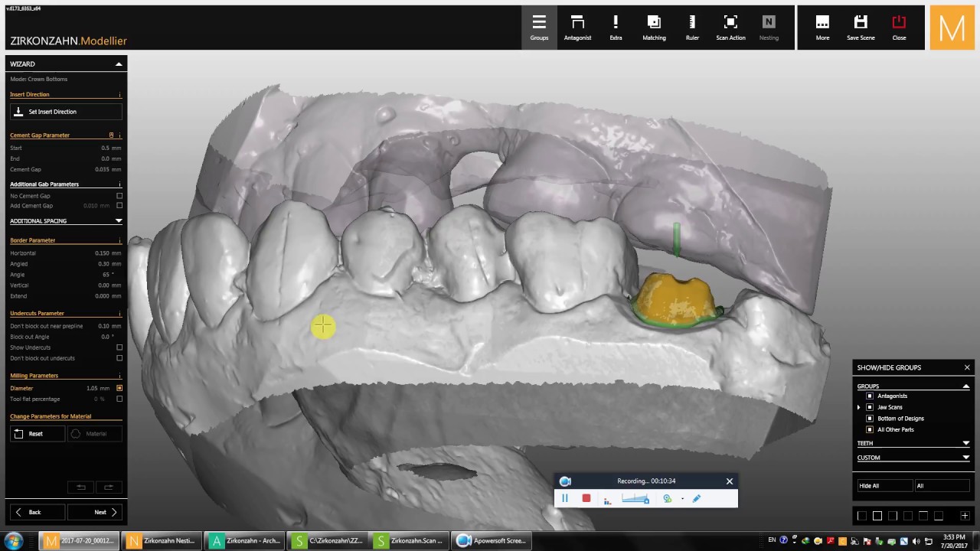Open the Extra tool
This screenshot has width=980, height=551.
coord(616,28)
